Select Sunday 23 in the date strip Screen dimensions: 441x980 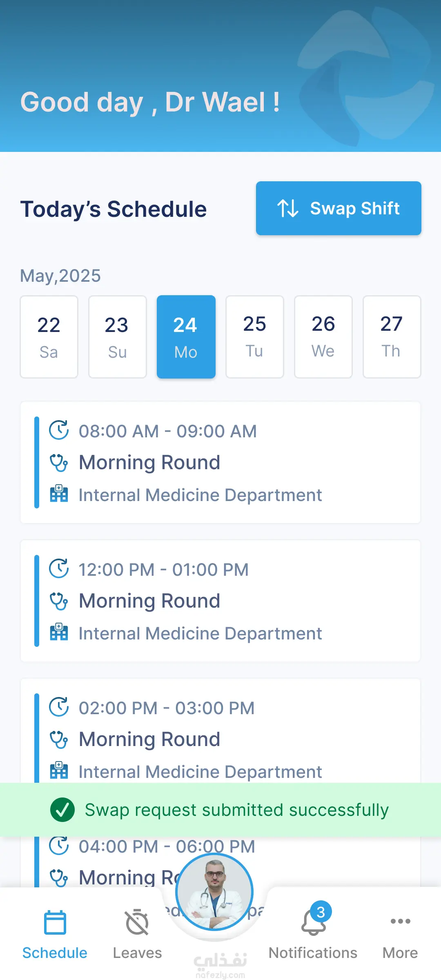[118, 337]
